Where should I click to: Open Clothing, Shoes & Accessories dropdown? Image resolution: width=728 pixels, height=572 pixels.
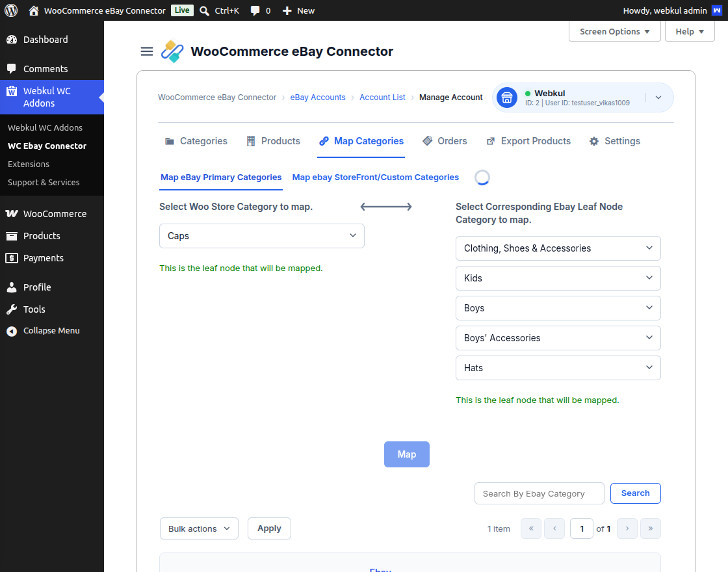coord(558,248)
